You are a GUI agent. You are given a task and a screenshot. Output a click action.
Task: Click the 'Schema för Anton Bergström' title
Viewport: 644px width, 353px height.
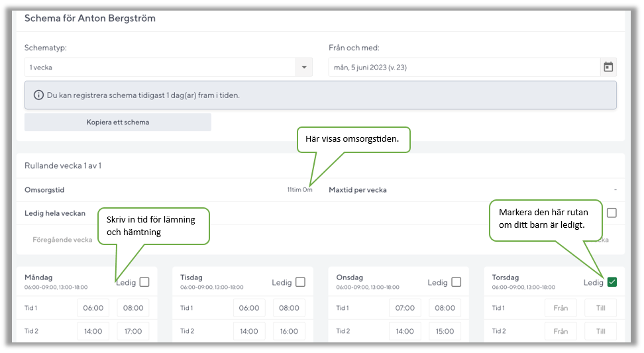(x=90, y=19)
